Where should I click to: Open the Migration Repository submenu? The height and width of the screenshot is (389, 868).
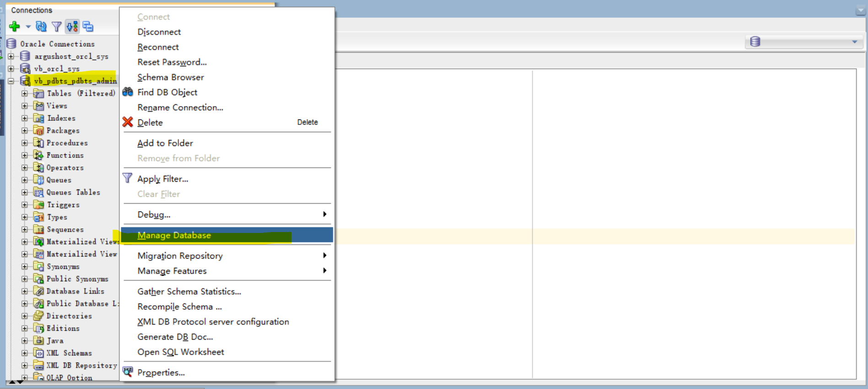(226, 255)
